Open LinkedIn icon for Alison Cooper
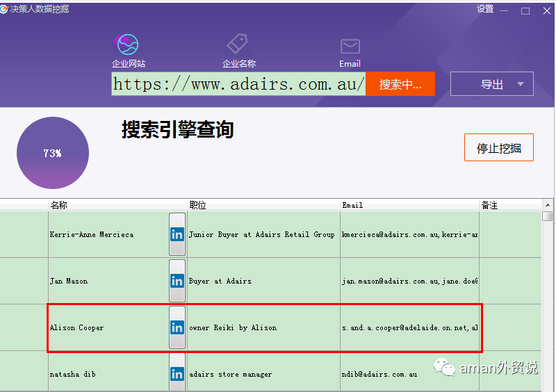 coord(177,327)
